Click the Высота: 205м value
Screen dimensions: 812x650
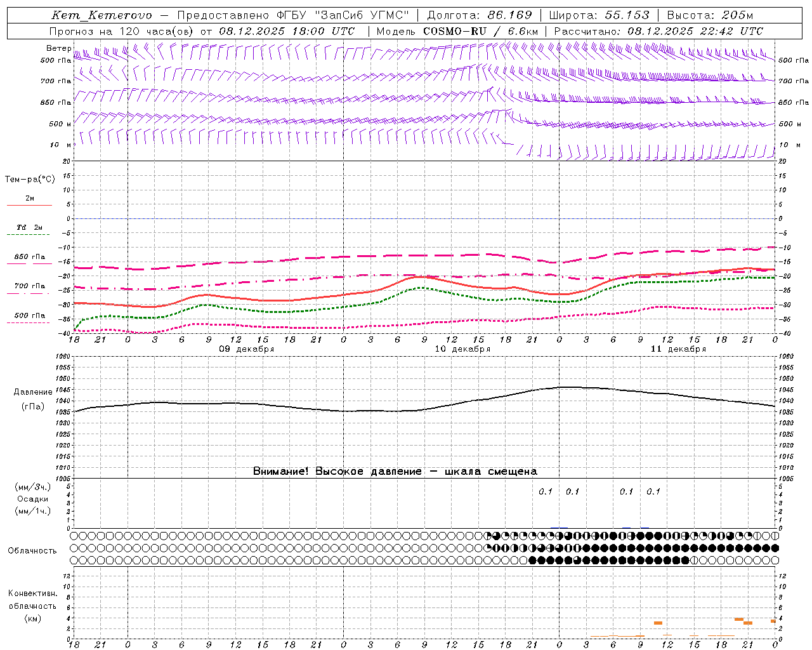pyautogui.click(x=710, y=15)
